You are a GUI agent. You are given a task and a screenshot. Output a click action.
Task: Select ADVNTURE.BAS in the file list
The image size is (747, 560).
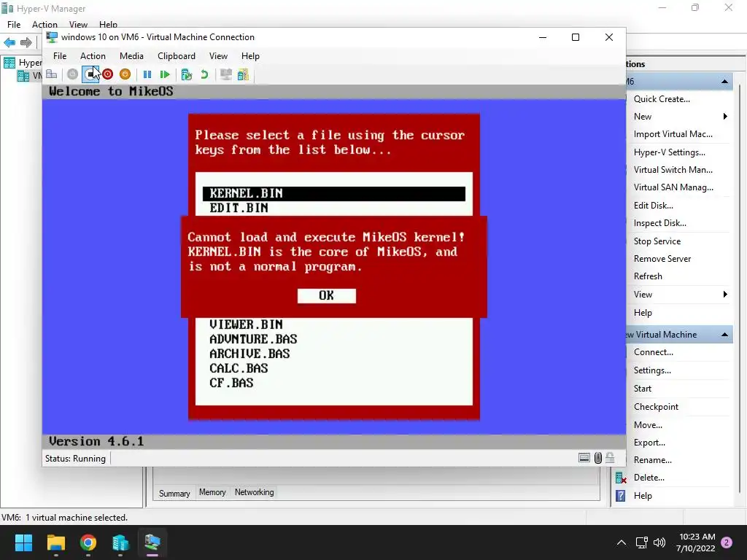[x=253, y=339]
